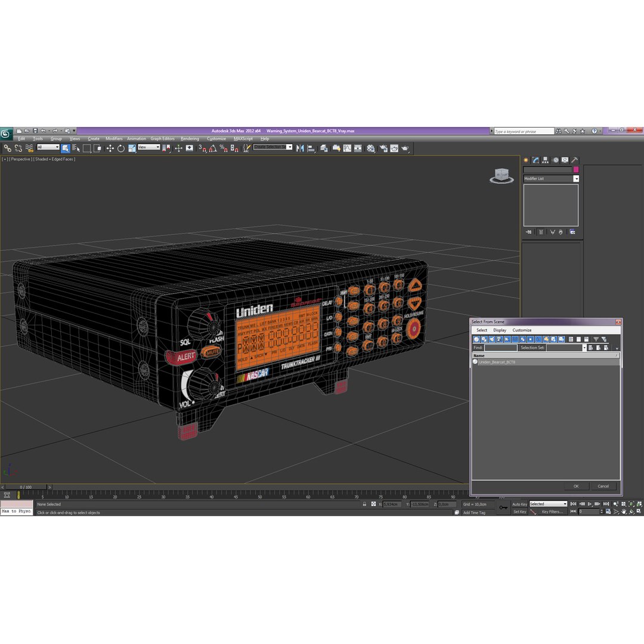Click the Set Key button
This screenshot has height=644, width=644.
(519, 512)
